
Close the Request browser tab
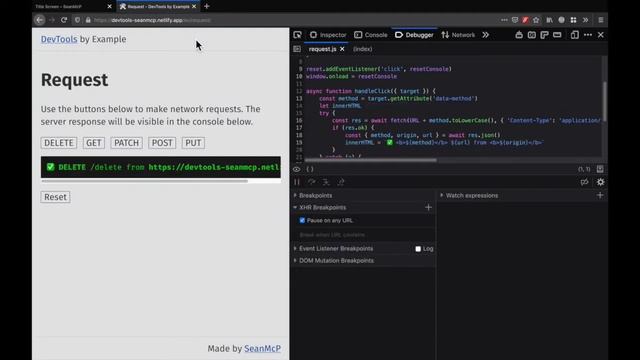pos(194,7)
